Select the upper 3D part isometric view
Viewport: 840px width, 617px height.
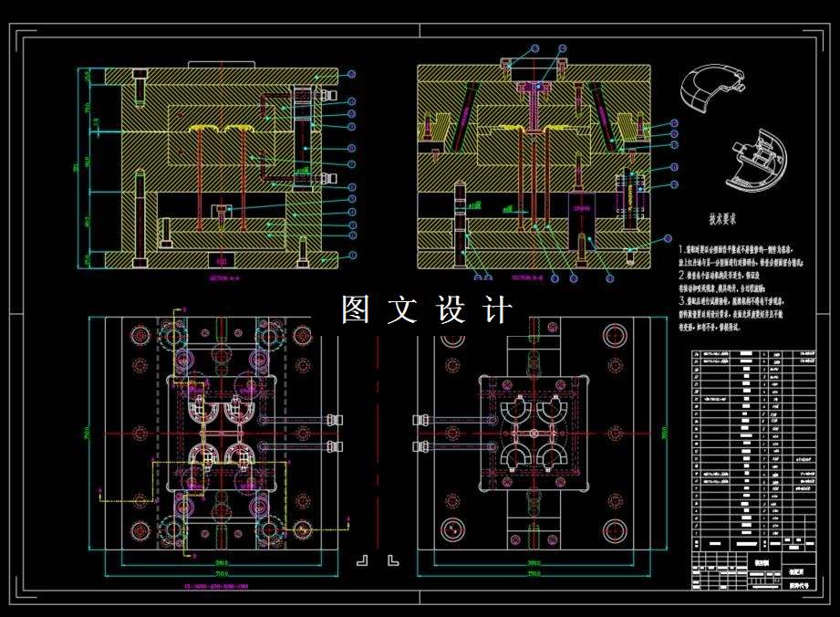pos(711,89)
